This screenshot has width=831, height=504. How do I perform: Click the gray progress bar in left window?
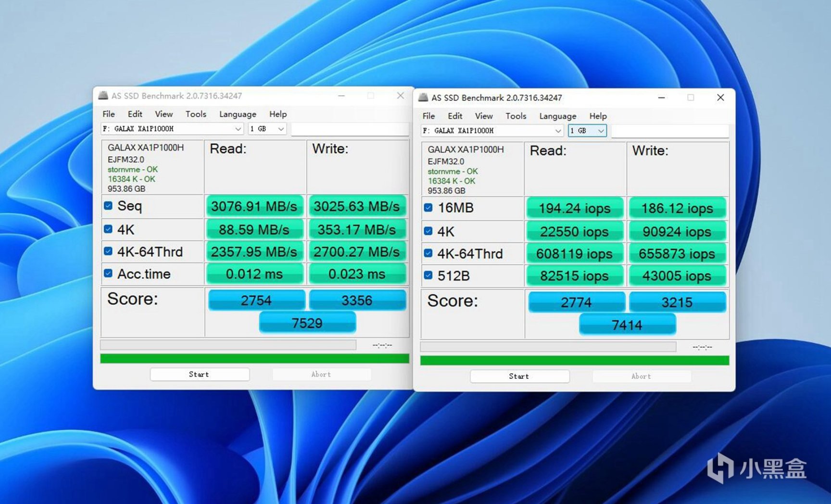point(228,345)
